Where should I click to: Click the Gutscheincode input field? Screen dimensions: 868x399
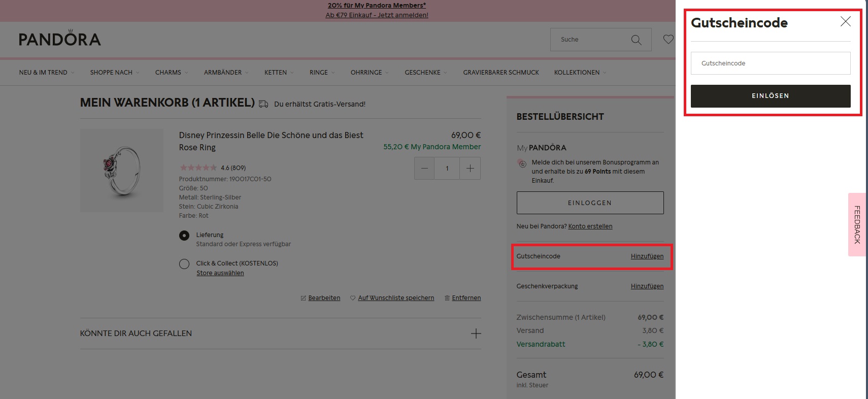[771, 63]
